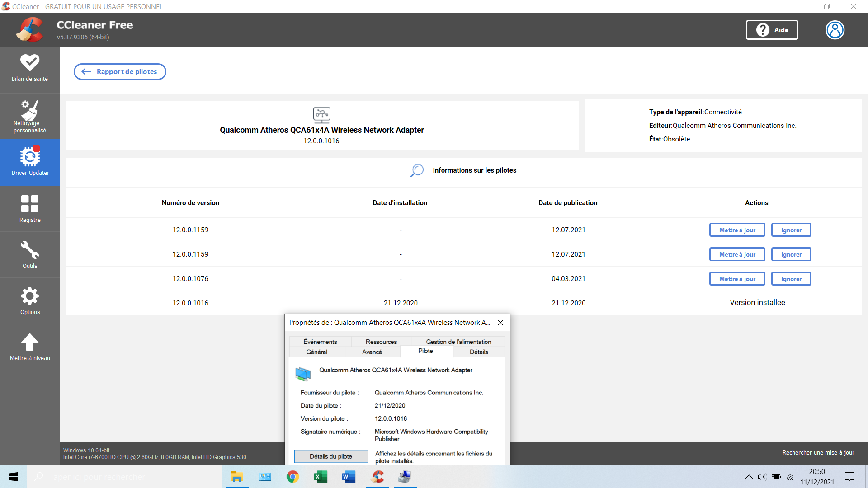Click Type de l'appareil Connectivité text
Viewport: 868px width, 488px height.
695,112
